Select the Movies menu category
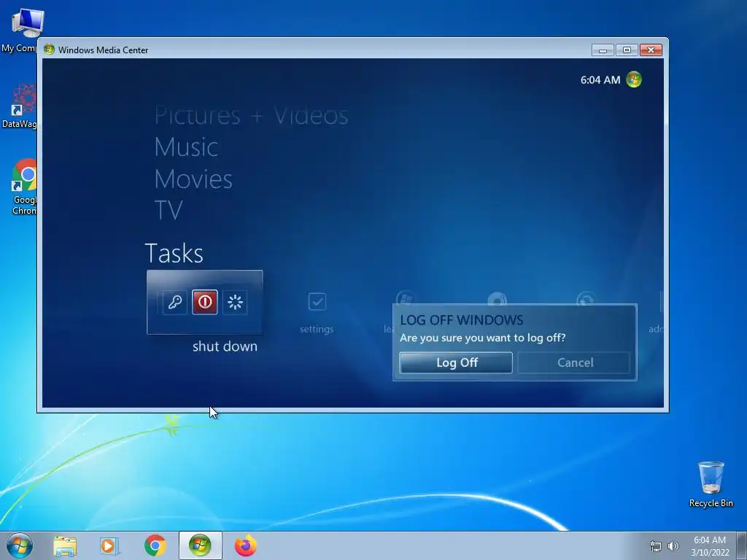 click(193, 179)
